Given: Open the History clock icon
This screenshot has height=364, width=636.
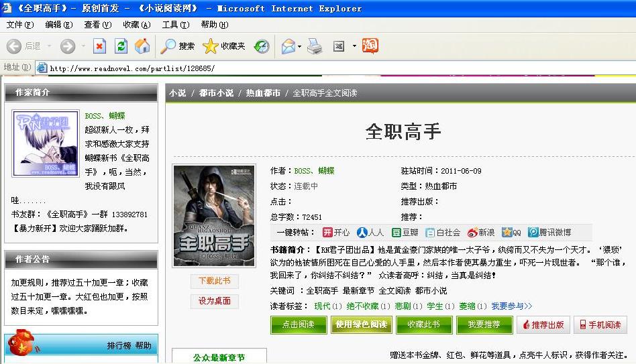Looking at the screenshot, I should (x=262, y=46).
